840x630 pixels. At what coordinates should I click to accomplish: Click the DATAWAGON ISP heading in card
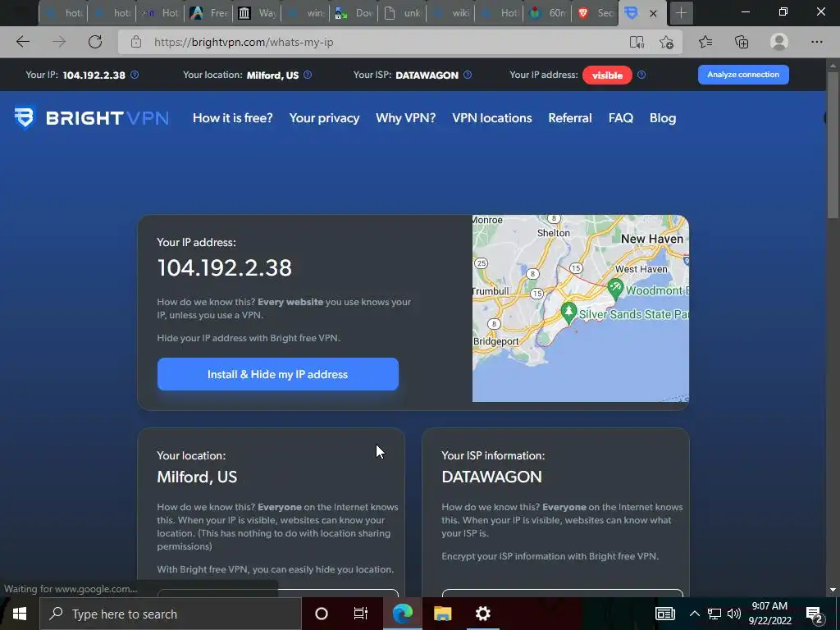tap(491, 477)
